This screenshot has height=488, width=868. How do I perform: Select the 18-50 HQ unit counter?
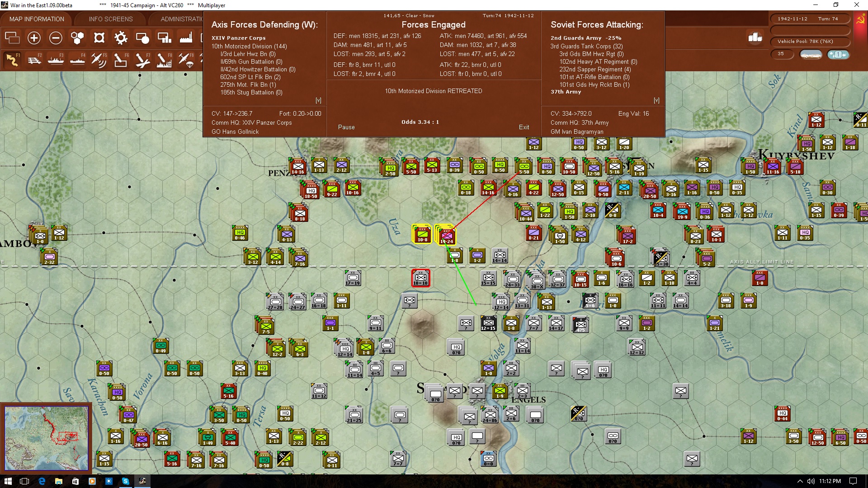(x=311, y=190)
